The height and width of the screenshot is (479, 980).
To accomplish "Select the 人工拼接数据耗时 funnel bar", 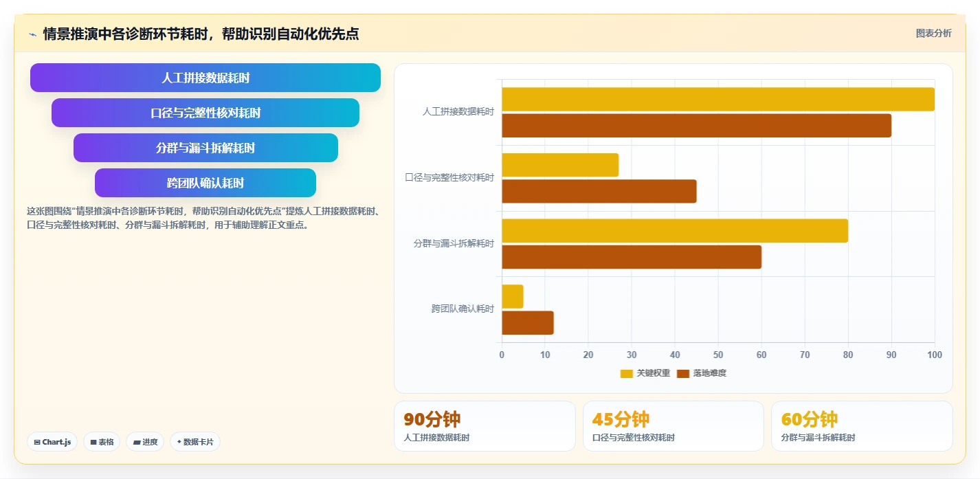I will (x=205, y=78).
